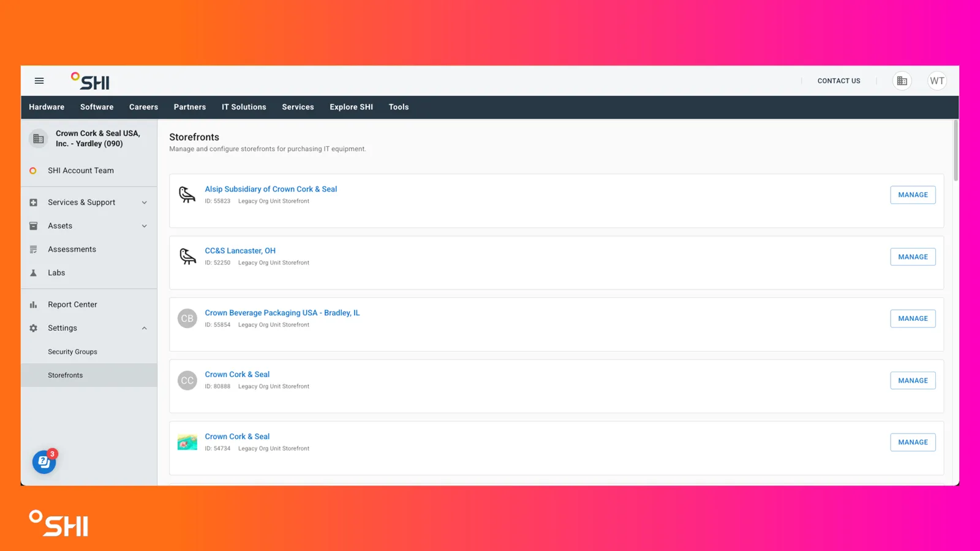Click the SHI Account Team circle icon
Image resolution: width=980 pixels, height=551 pixels.
pyautogui.click(x=33, y=171)
